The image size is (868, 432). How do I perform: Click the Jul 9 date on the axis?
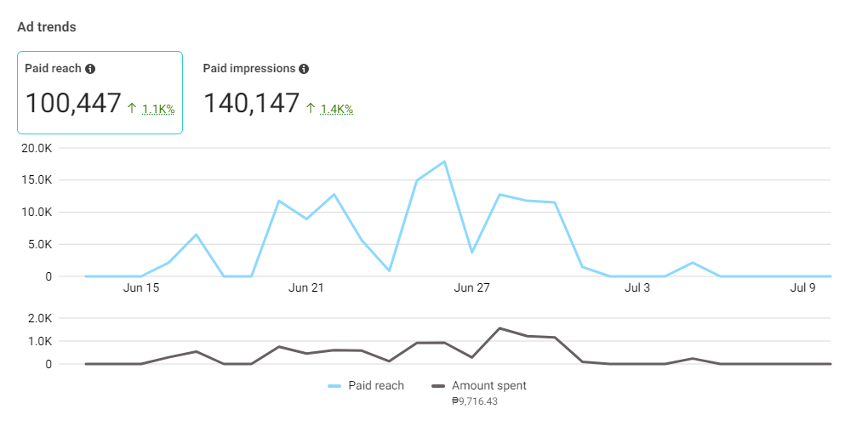click(803, 288)
